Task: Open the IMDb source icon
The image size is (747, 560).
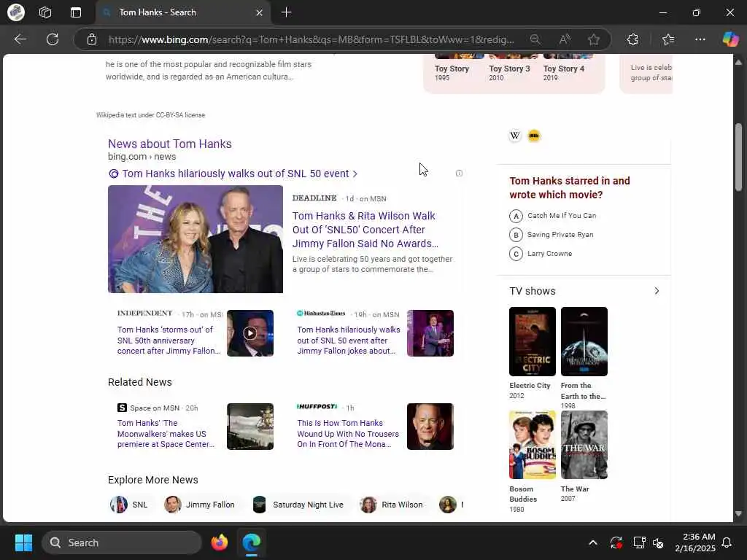Action: pyautogui.click(x=534, y=136)
